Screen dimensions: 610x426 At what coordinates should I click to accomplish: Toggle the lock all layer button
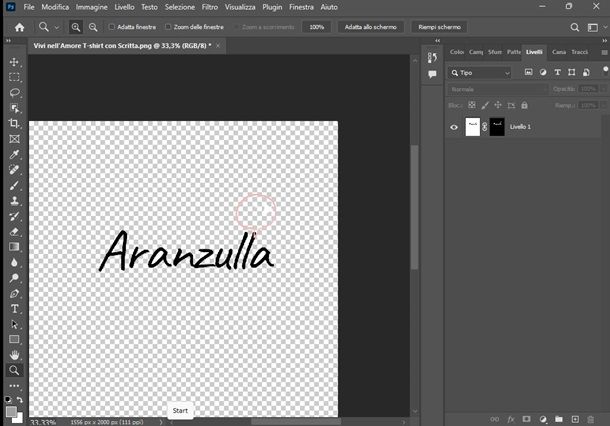point(524,105)
